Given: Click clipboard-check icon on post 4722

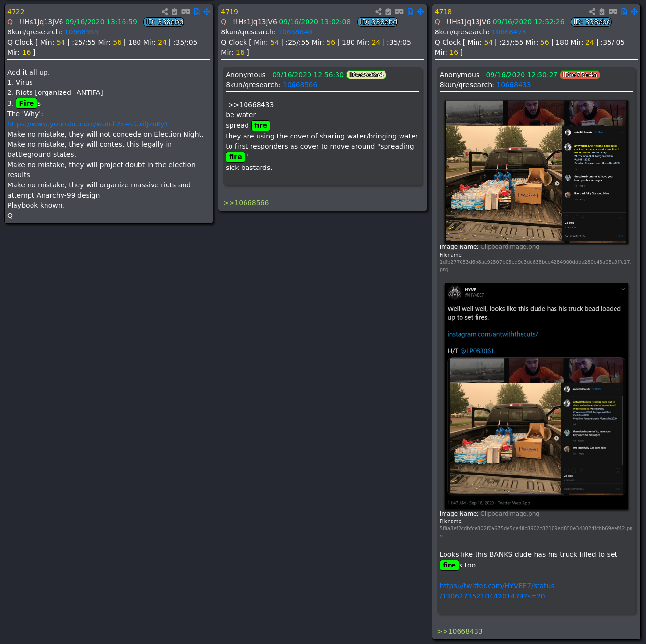Looking at the screenshot, I should point(175,12).
